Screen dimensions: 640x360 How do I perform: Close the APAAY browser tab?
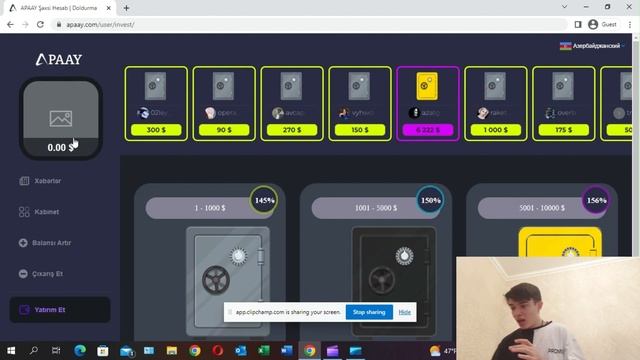tap(109, 8)
